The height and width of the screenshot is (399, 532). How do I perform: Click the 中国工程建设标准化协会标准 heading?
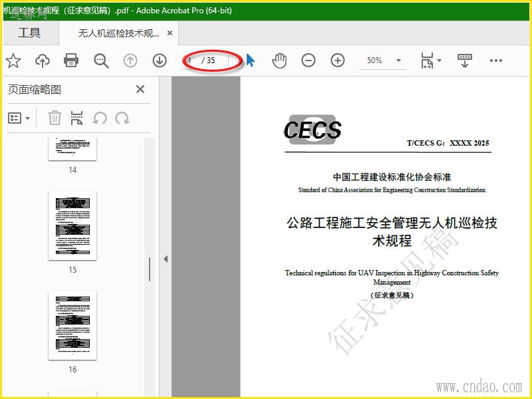(x=392, y=177)
